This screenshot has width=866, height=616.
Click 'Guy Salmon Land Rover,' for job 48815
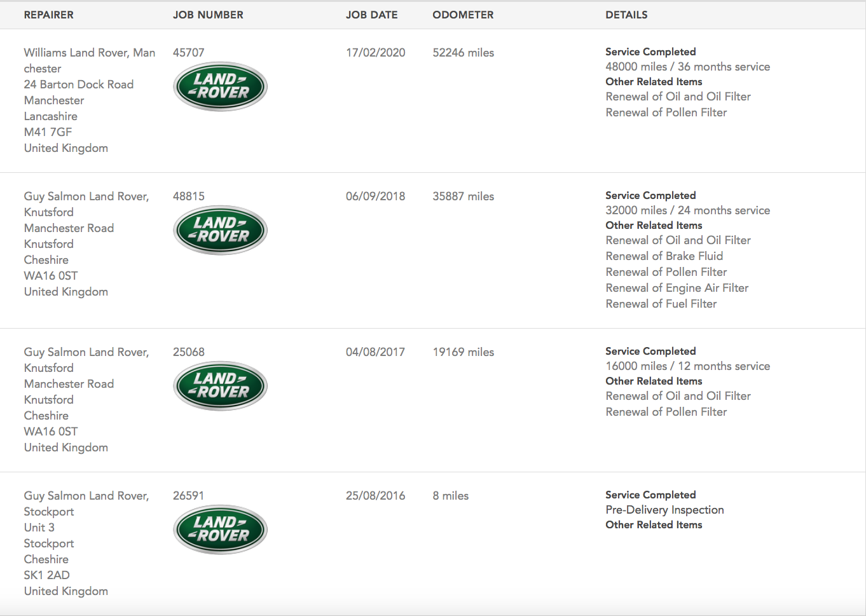click(86, 196)
